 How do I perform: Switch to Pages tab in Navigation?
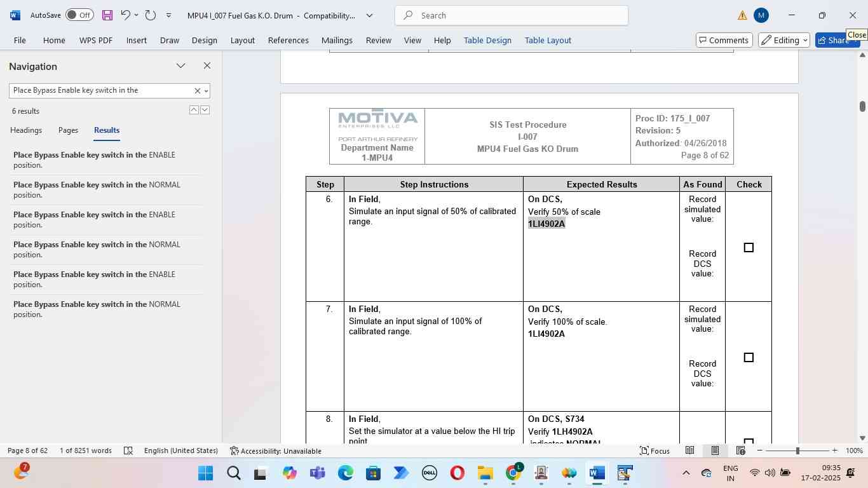68,130
